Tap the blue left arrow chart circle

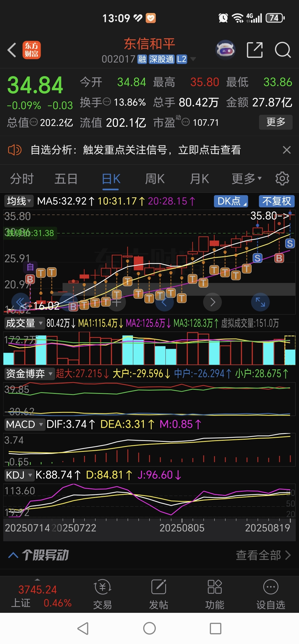[x=164, y=302]
